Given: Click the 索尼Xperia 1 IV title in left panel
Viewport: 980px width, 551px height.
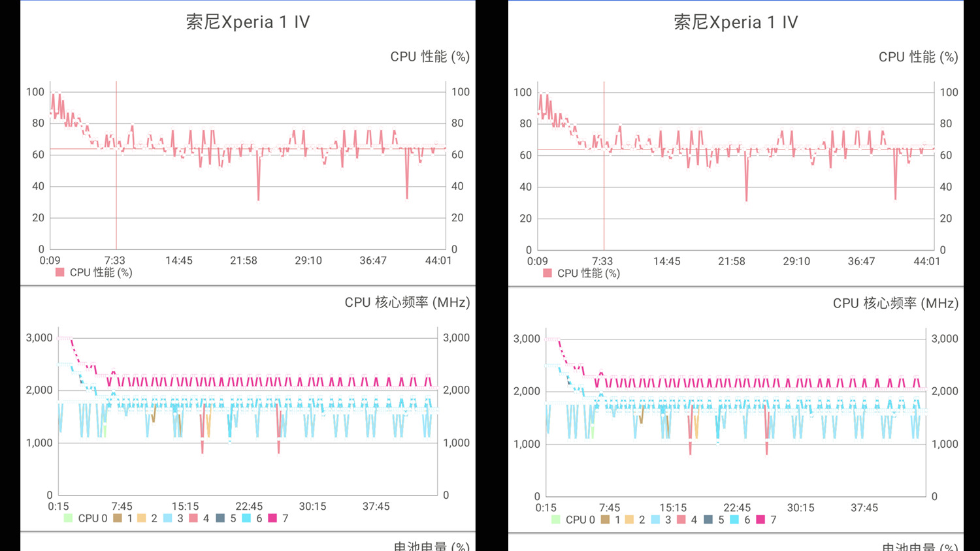Looking at the screenshot, I should (x=248, y=22).
